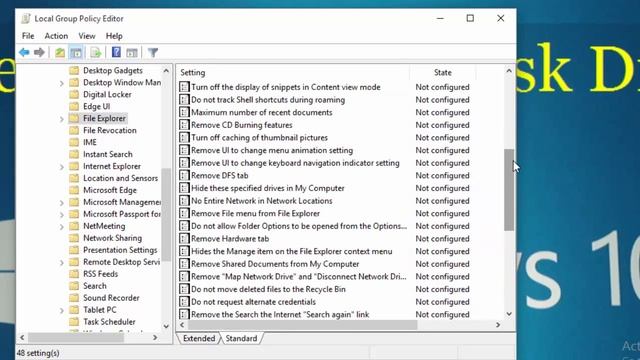Select Hide these specified drives in My Computer
This screenshot has width=640, height=360.
click(268, 188)
